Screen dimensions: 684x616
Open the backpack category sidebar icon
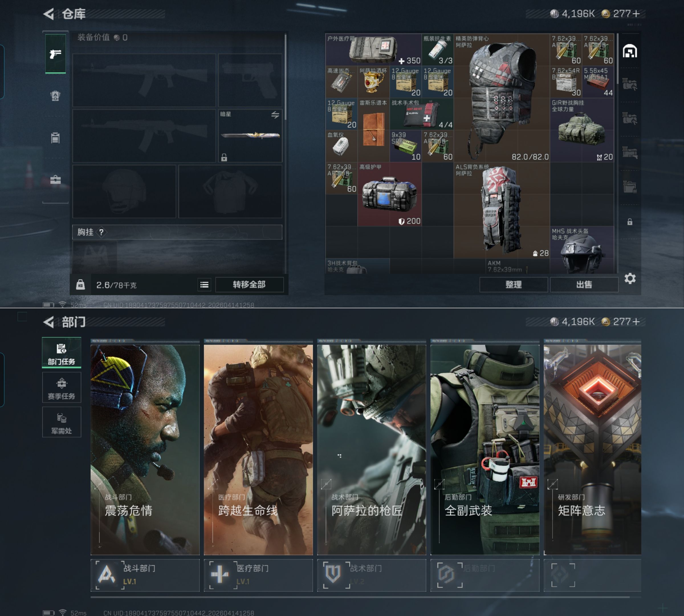pos(56,96)
